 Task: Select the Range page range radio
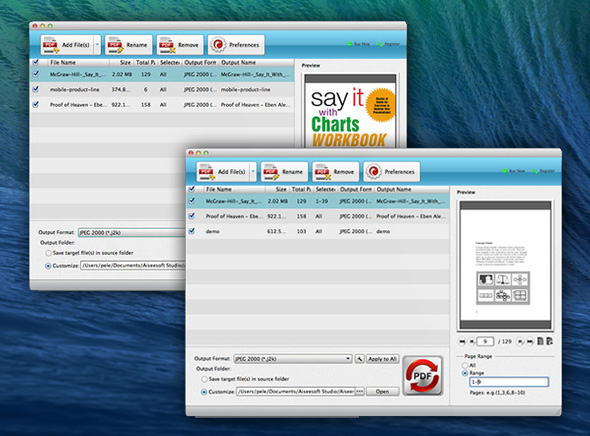click(465, 373)
